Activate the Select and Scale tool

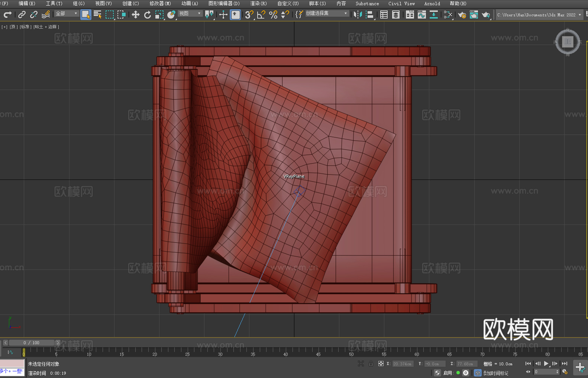click(x=159, y=14)
